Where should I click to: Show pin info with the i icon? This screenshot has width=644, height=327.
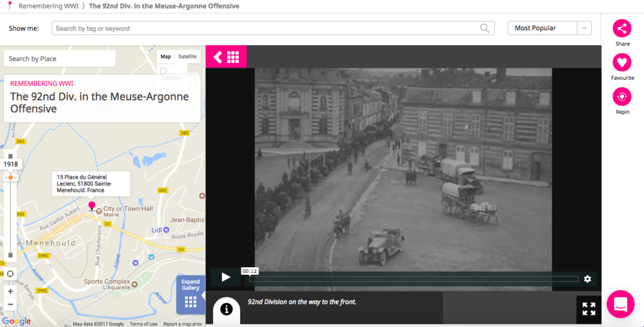tap(226, 309)
